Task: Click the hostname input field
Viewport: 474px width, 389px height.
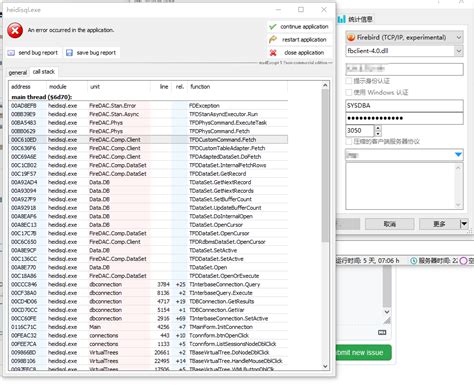Action: pos(404,69)
